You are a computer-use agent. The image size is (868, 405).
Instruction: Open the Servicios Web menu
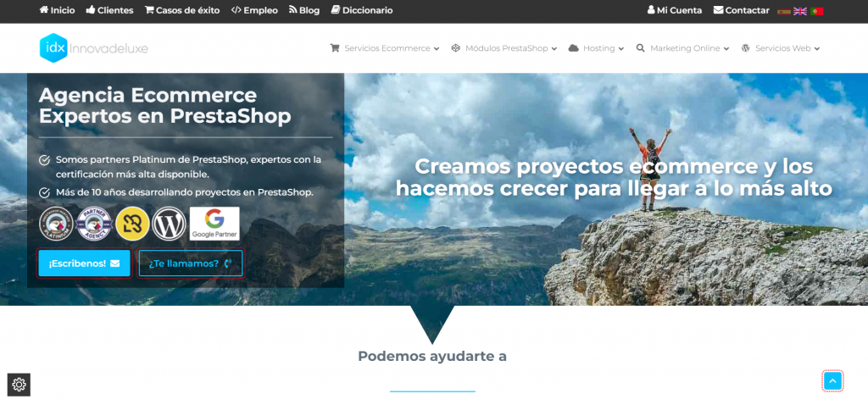pyautogui.click(x=781, y=48)
